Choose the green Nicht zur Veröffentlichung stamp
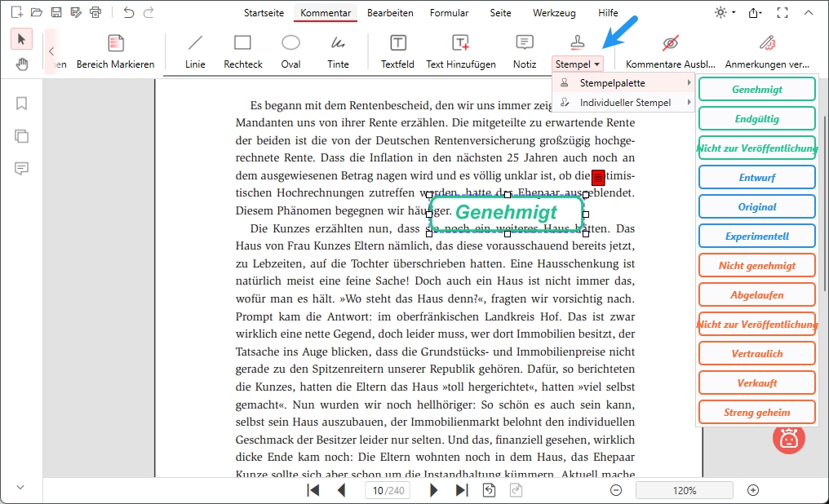The image size is (829, 504). point(757,148)
